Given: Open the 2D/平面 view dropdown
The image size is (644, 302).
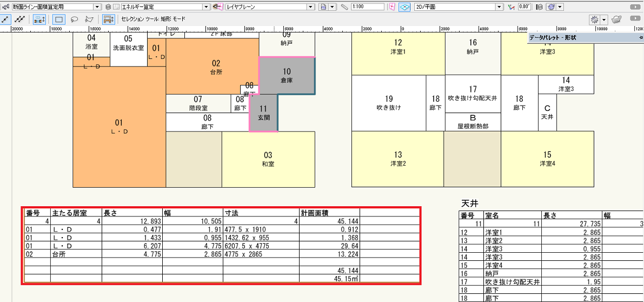Looking at the screenshot, I should point(499,7).
